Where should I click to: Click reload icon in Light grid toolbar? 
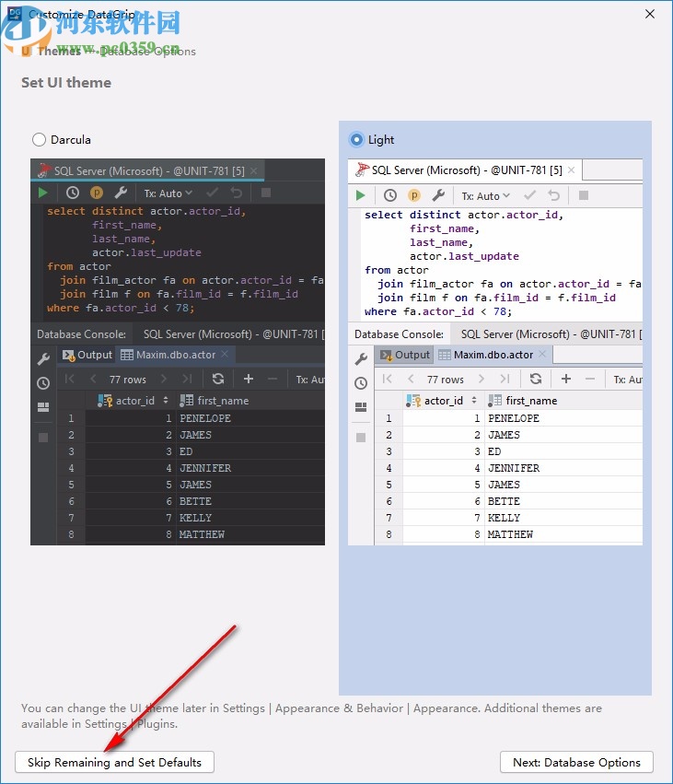tap(536, 379)
